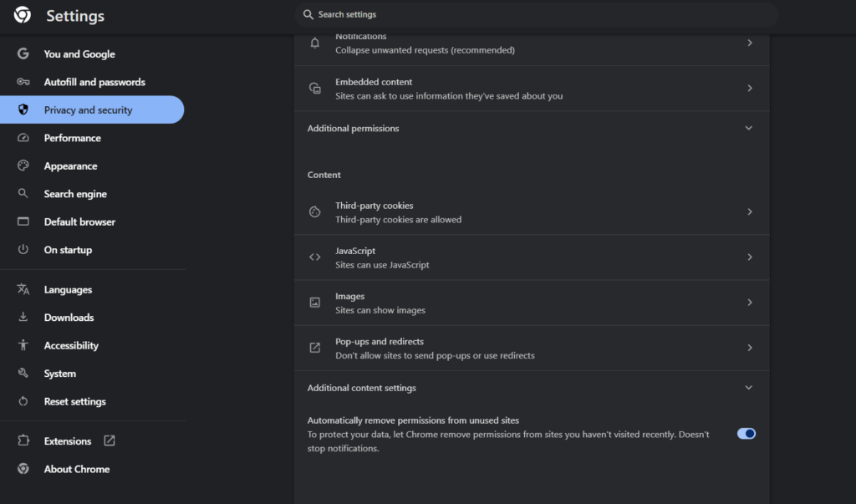Switch to the On startup settings page
This screenshot has height=504, width=856.
(x=68, y=249)
